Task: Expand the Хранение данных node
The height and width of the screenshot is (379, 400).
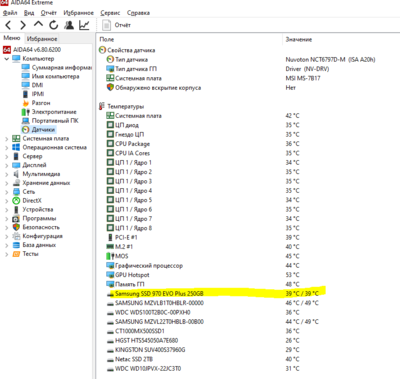Action: click(6, 183)
